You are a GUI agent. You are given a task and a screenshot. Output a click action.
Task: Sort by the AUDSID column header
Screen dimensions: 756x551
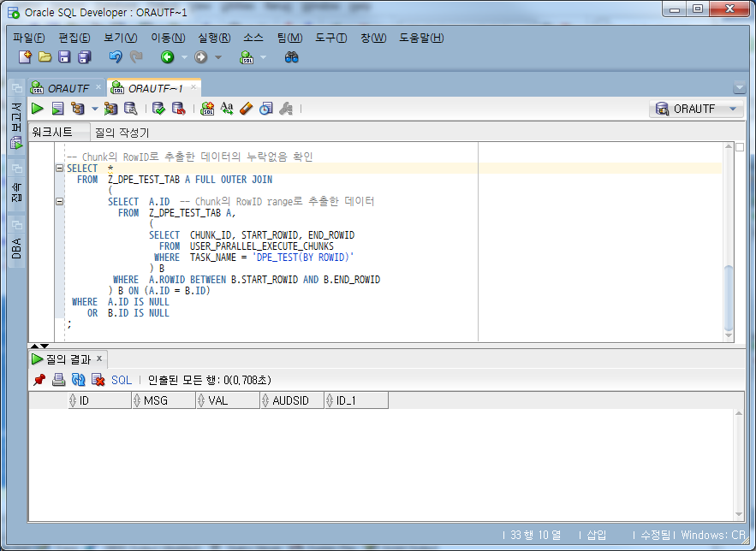pos(293,400)
